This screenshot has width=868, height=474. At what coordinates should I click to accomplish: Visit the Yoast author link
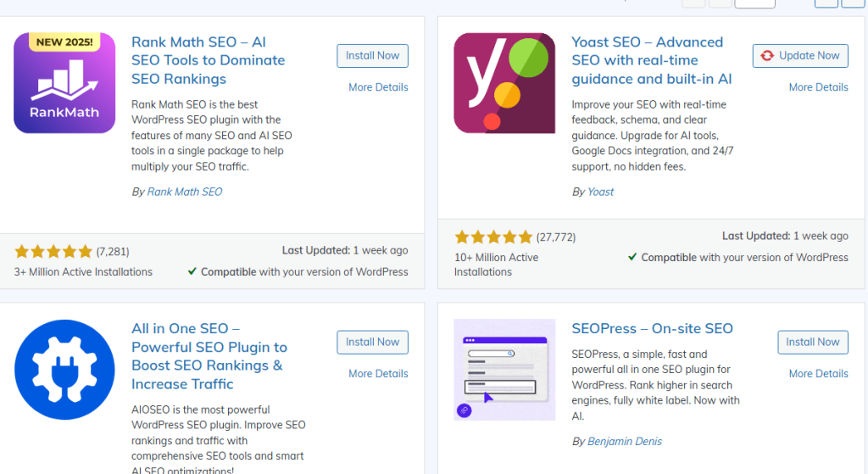click(x=600, y=192)
